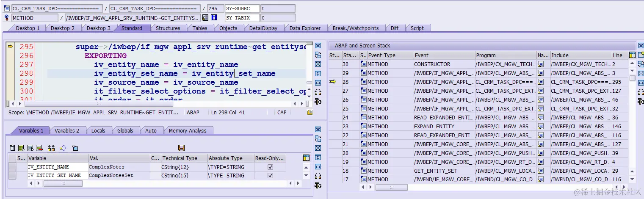
Task: Open the Script tab
Action: pos(417,28)
